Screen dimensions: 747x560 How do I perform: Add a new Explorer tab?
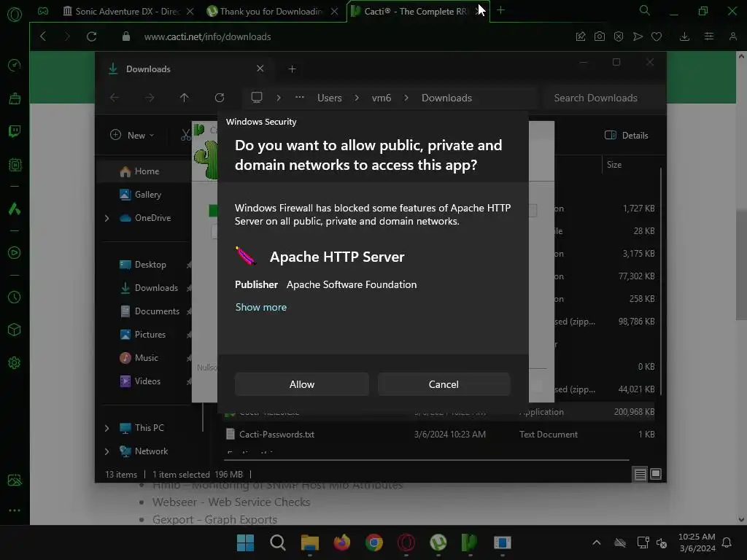pos(292,69)
